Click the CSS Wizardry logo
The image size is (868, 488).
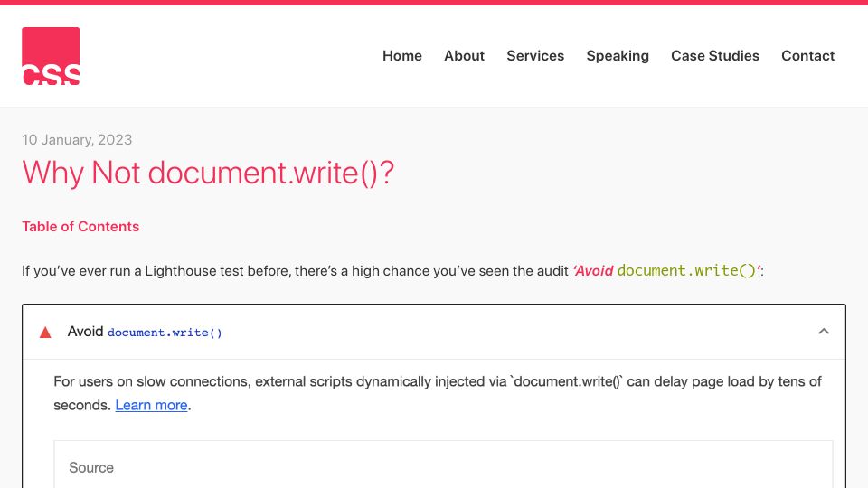pyautogui.click(x=51, y=56)
